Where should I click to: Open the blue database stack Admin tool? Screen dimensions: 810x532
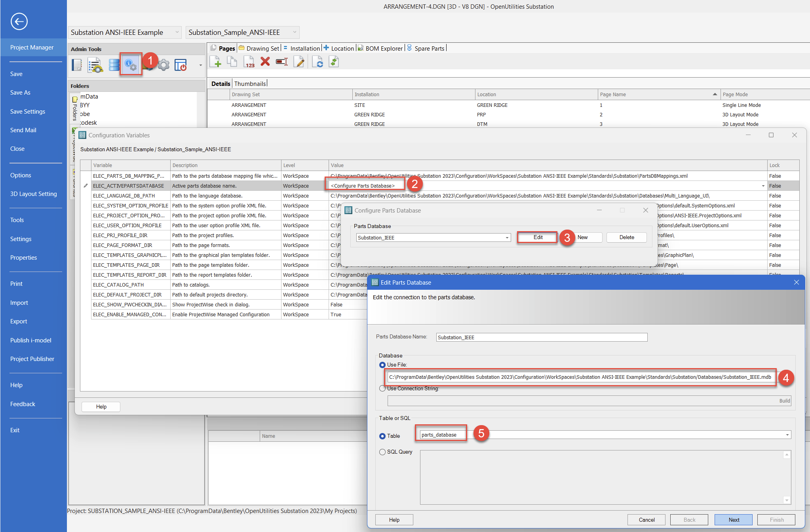pos(114,65)
